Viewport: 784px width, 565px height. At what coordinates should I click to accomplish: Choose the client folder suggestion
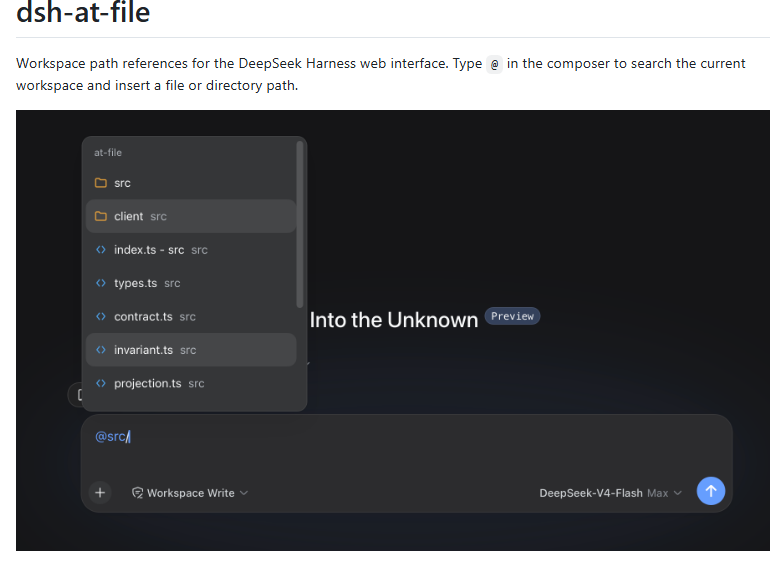pos(191,216)
